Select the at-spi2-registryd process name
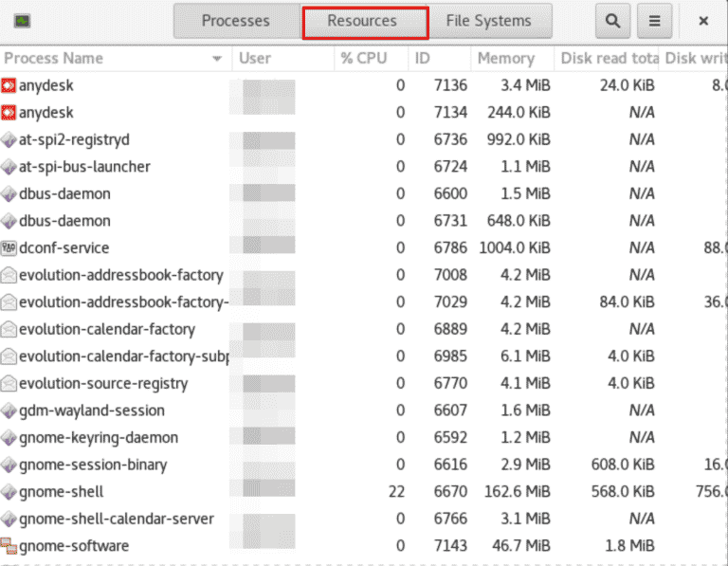The width and height of the screenshot is (728, 566). pyautogui.click(x=74, y=140)
